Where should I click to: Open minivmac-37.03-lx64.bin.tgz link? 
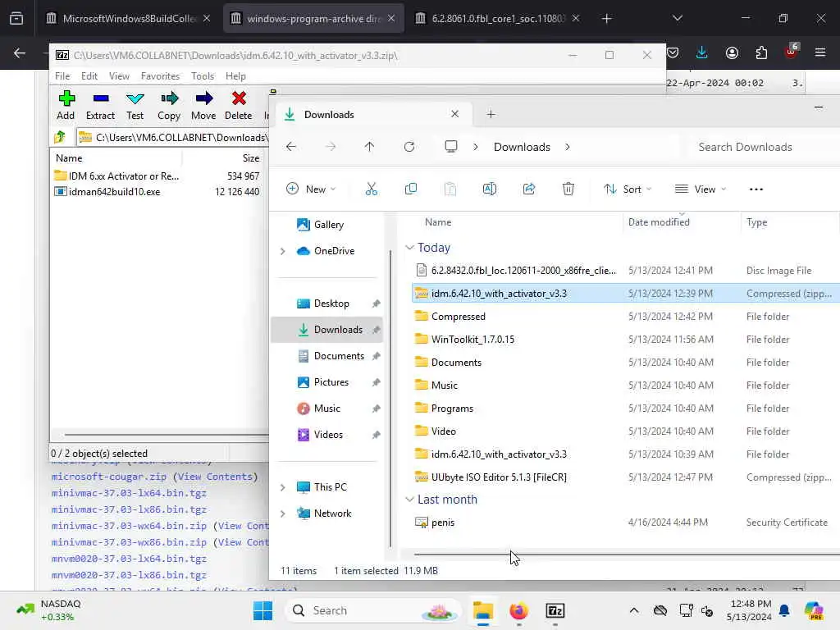point(129,493)
